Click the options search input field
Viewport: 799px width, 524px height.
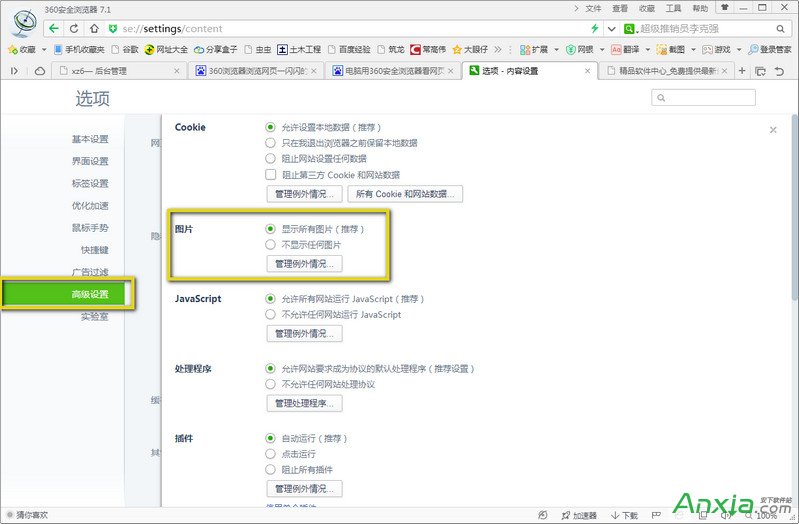point(703,97)
